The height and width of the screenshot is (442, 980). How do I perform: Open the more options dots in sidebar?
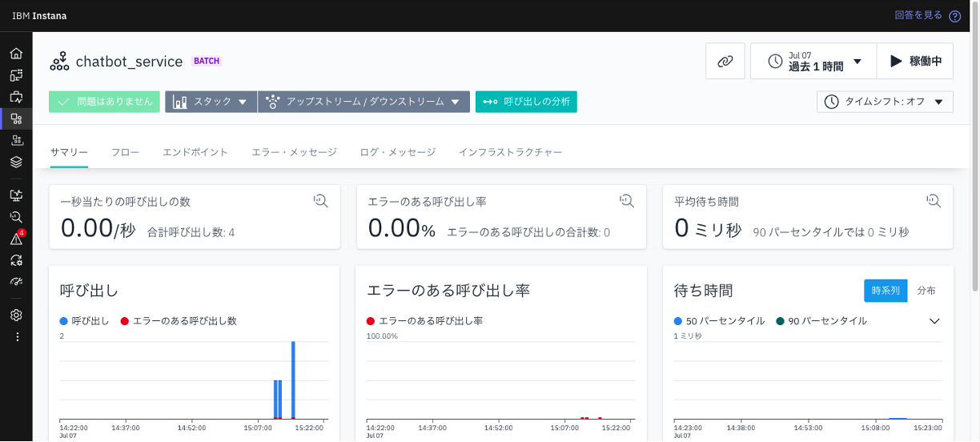click(x=16, y=337)
